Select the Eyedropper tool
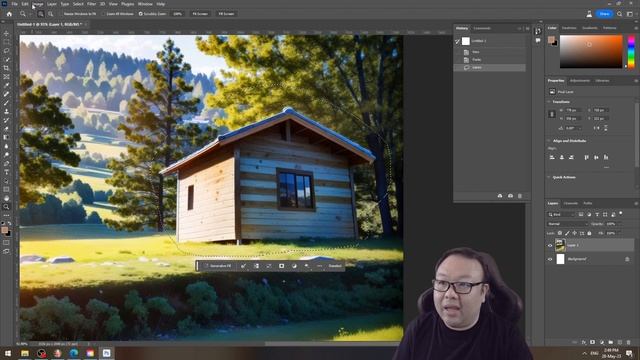The width and height of the screenshot is (640, 360). [6, 85]
